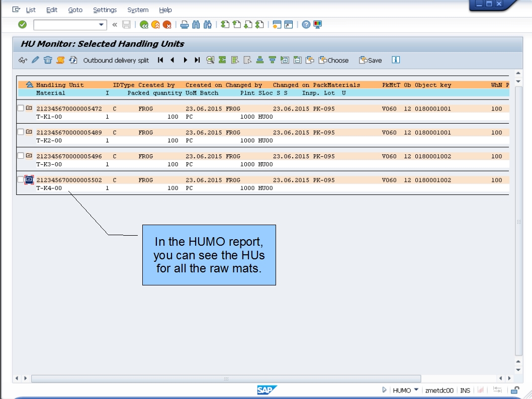This screenshot has width=532, height=399.
Task: Collapse all using the header row icon
Action: 30,84
